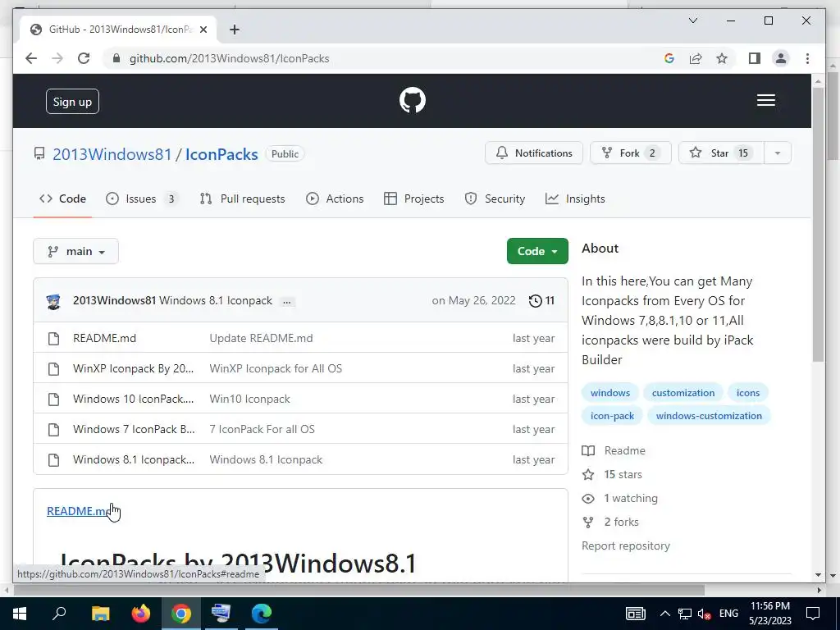Image resolution: width=840 pixels, height=630 pixels.
Task: Switch to the Code tab
Action: pyautogui.click(x=62, y=199)
